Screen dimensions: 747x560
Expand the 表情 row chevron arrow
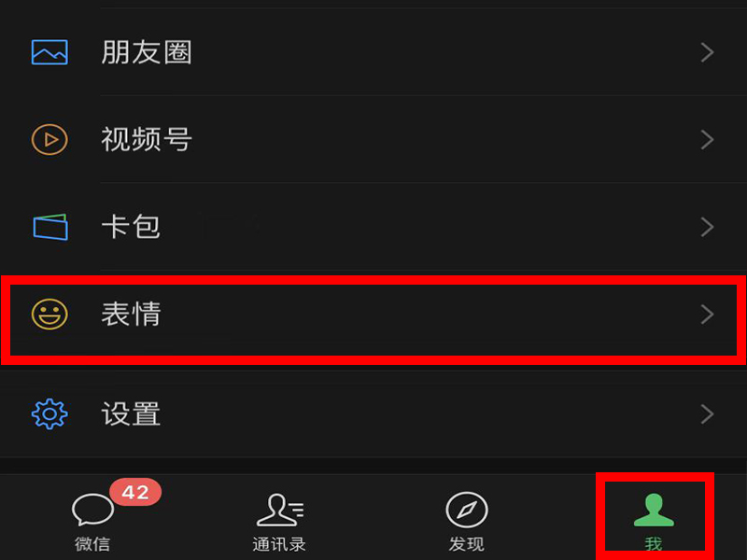coord(707,315)
